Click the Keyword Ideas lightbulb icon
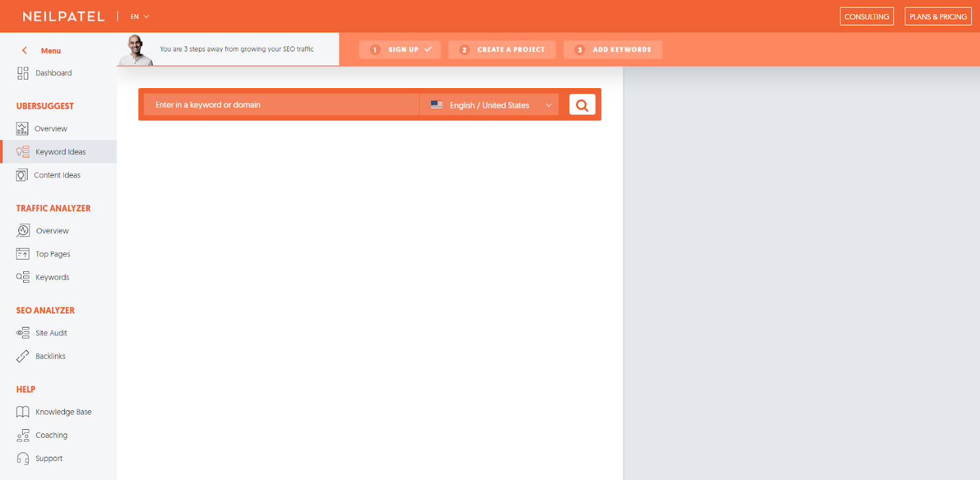The height and width of the screenshot is (480, 980). point(23,152)
